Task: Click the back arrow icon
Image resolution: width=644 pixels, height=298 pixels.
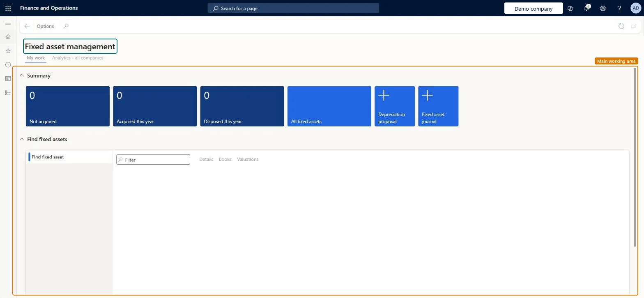Action: (27, 26)
